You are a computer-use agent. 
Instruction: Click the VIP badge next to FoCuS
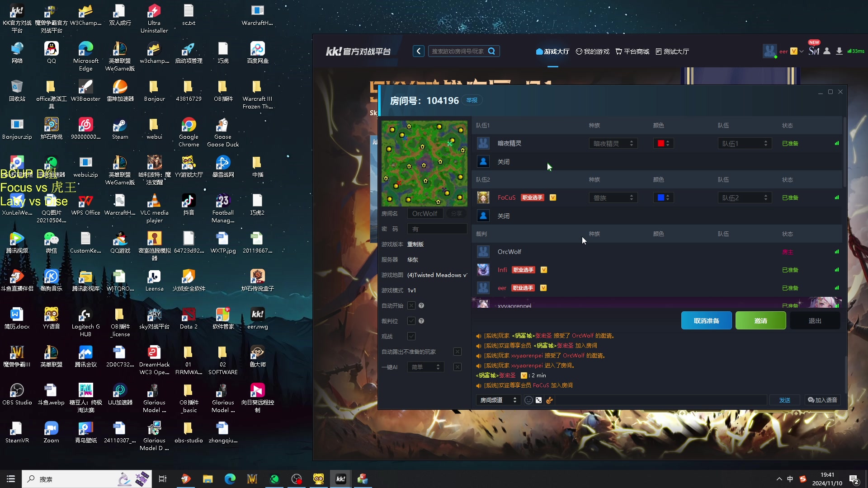(x=552, y=197)
